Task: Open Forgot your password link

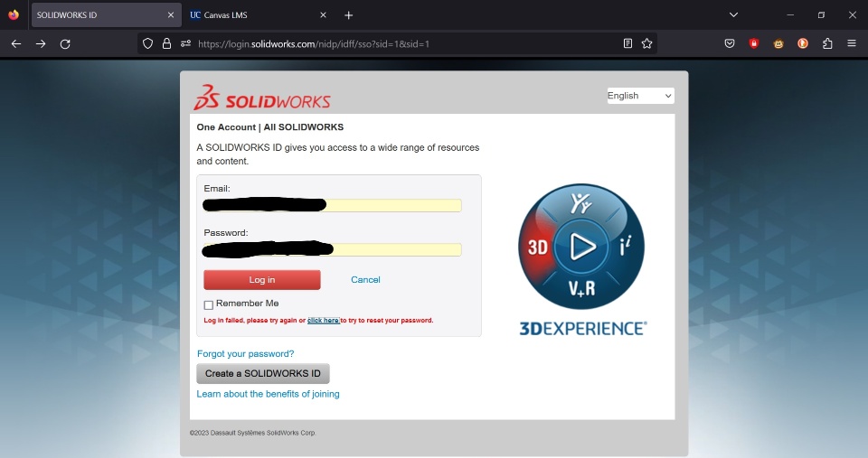Action: (245, 353)
